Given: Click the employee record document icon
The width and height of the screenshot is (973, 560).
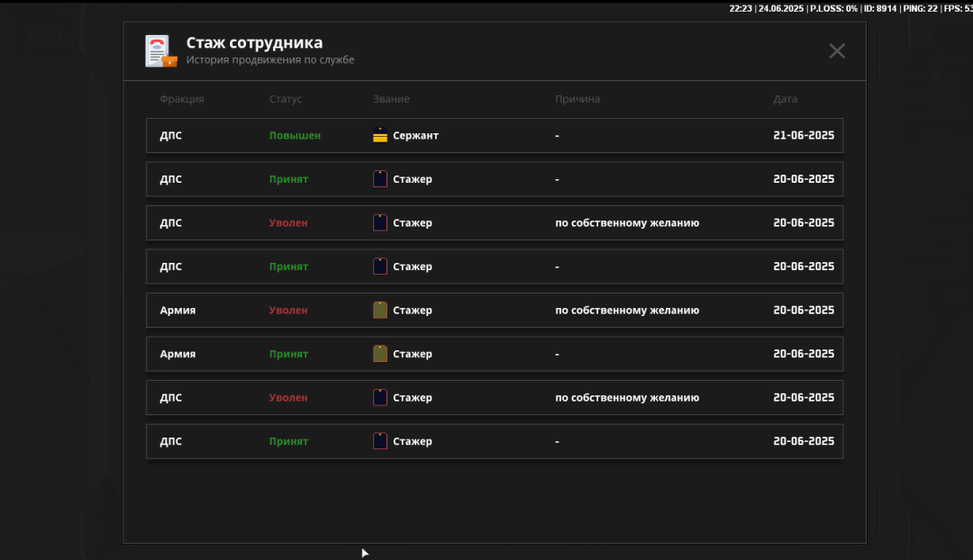Looking at the screenshot, I should 160,51.
